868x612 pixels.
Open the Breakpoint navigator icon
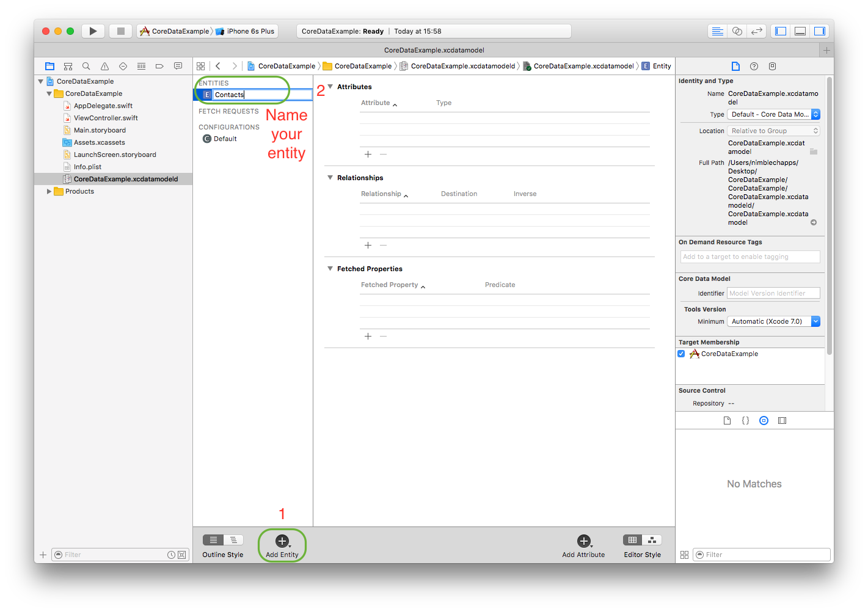(159, 66)
